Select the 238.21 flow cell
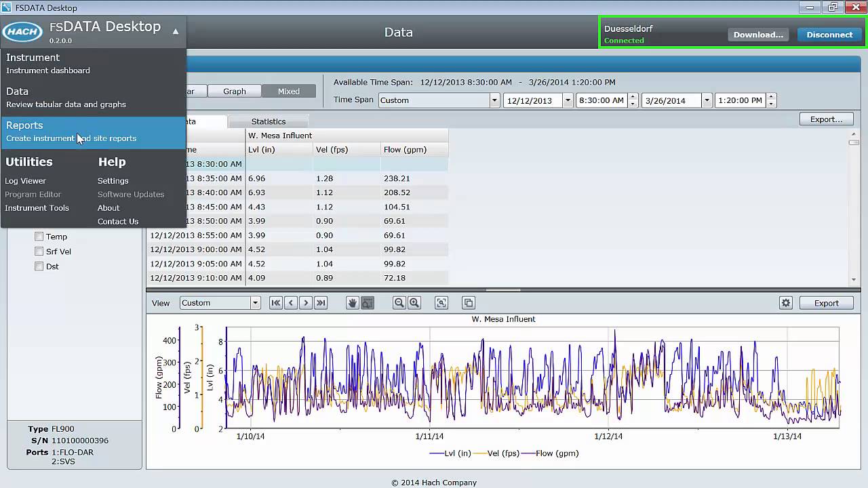Viewport: 868px width, 488px height. 414,178
